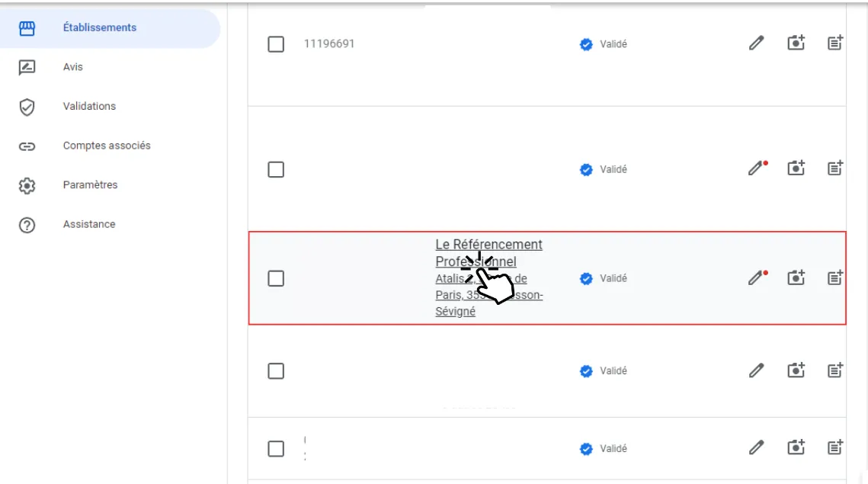The image size is (868, 484).
Task: Click the pencil icon with red dot in highlighted row
Action: 757,277
